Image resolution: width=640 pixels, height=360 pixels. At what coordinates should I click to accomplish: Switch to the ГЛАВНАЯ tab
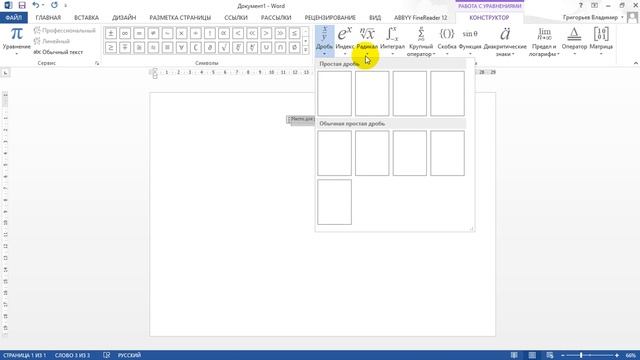click(x=48, y=18)
